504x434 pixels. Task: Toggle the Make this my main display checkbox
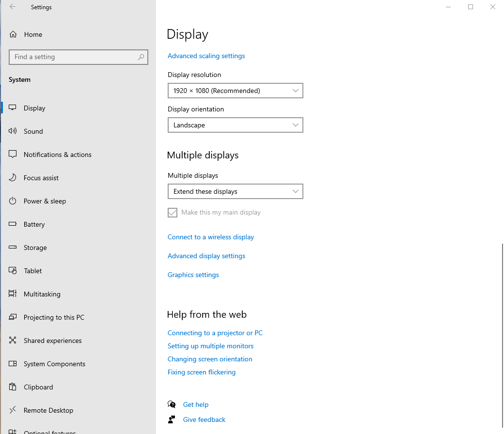click(173, 213)
